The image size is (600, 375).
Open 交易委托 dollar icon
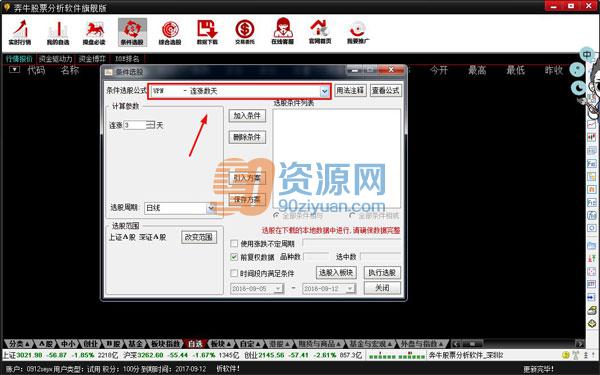(245, 32)
